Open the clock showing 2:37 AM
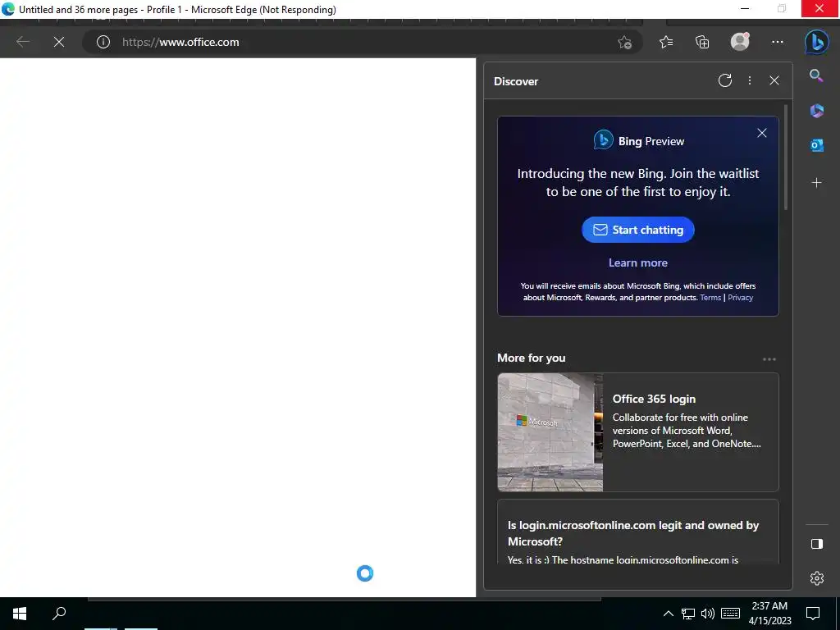This screenshot has width=840, height=630. pos(769,614)
